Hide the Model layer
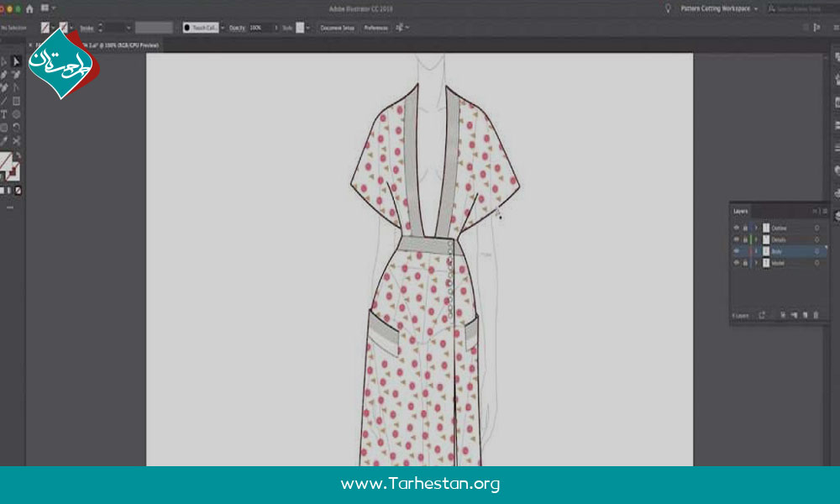Viewport: 840px width, 504px height. tap(736, 263)
